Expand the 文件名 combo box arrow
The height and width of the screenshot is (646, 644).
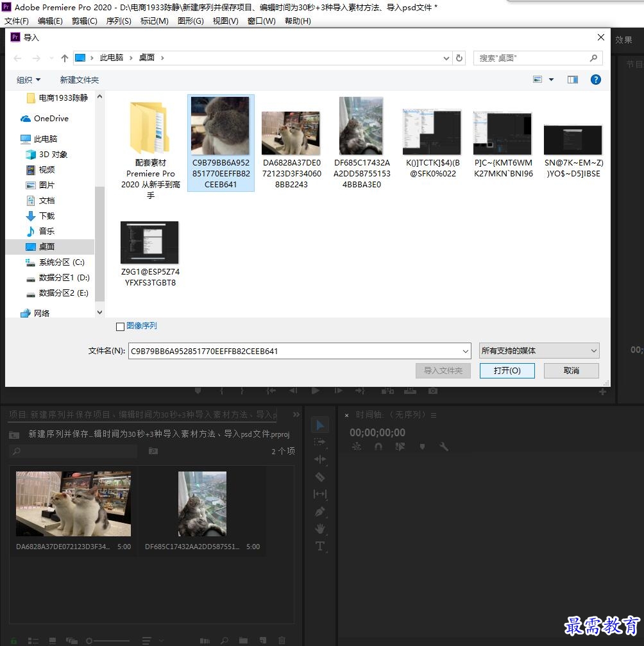(x=465, y=351)
